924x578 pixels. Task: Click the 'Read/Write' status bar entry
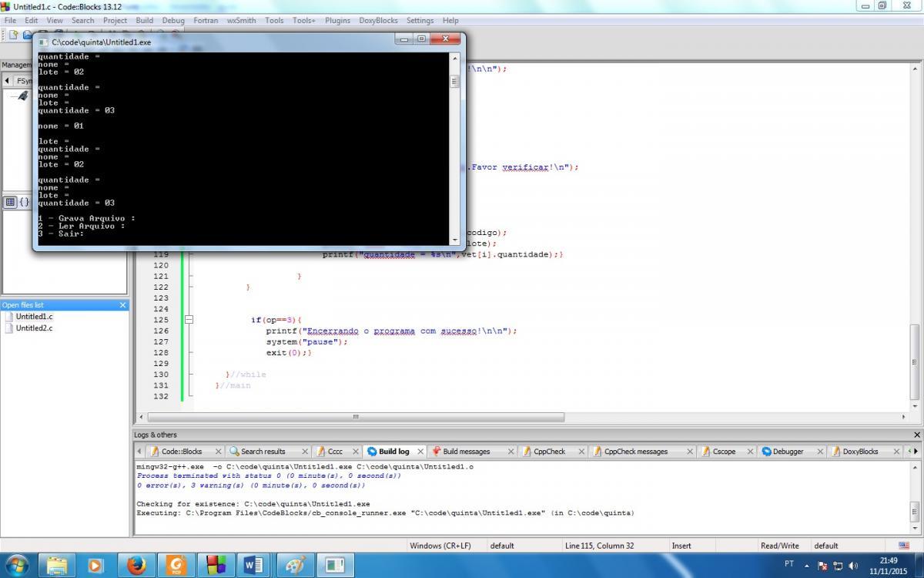779,546
